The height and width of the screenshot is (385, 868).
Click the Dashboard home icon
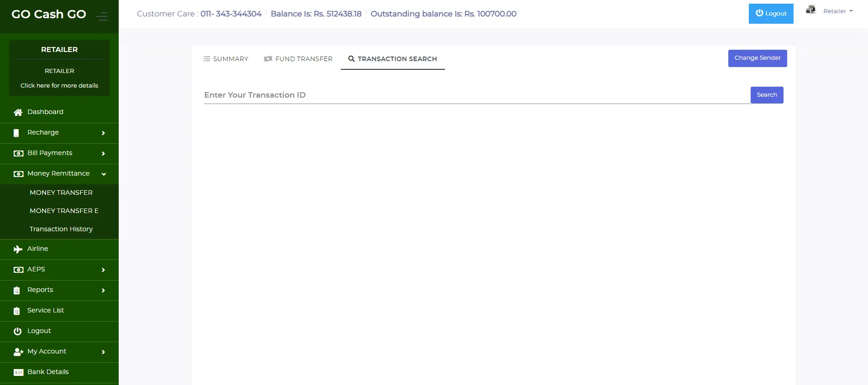(x=18, y=112)
